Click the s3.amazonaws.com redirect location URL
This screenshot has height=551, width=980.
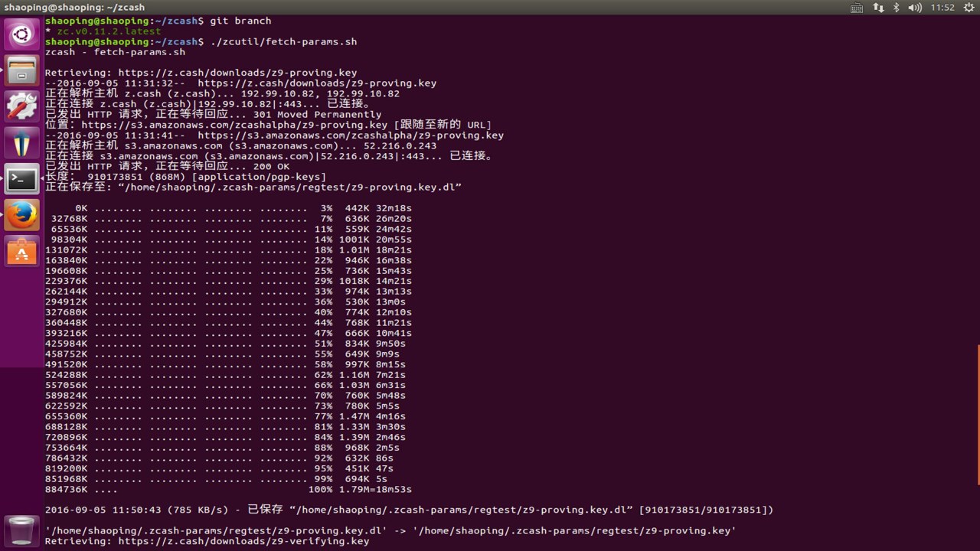tap(234, 125)
